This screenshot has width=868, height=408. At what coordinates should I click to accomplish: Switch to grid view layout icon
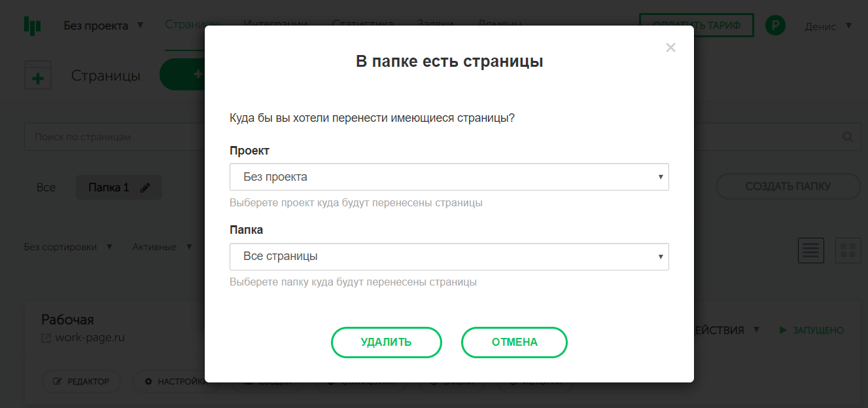click(x=848, y=250)
